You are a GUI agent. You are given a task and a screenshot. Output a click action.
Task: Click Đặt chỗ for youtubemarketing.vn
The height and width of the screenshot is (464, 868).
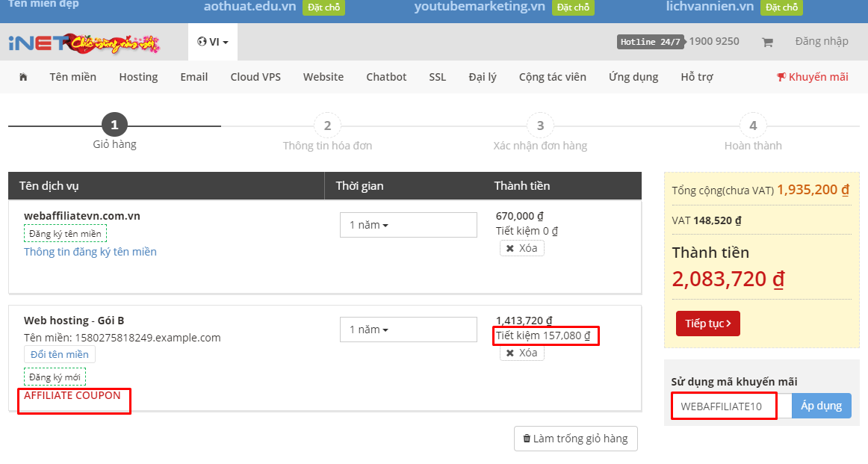click(x=573, y=7)
